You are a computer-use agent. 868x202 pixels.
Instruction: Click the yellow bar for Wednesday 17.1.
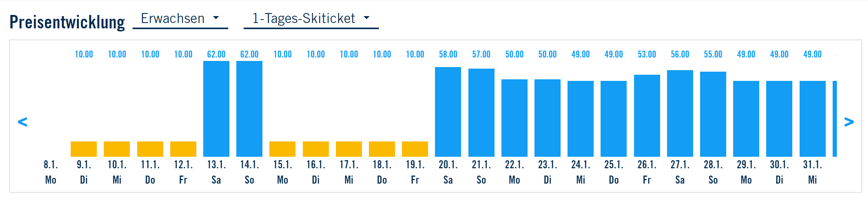point(349,149)
